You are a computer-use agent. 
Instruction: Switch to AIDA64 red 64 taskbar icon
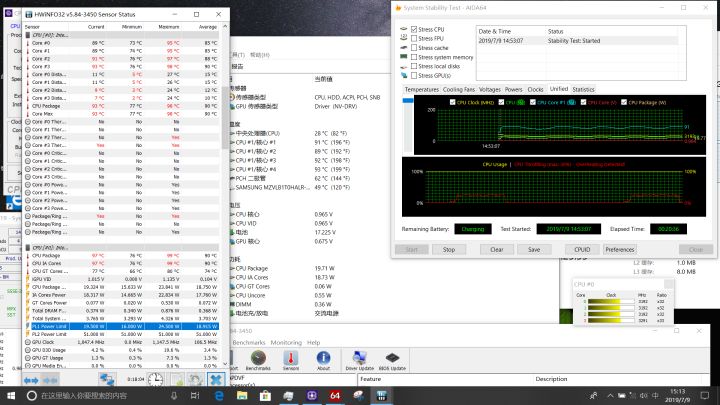335,395
